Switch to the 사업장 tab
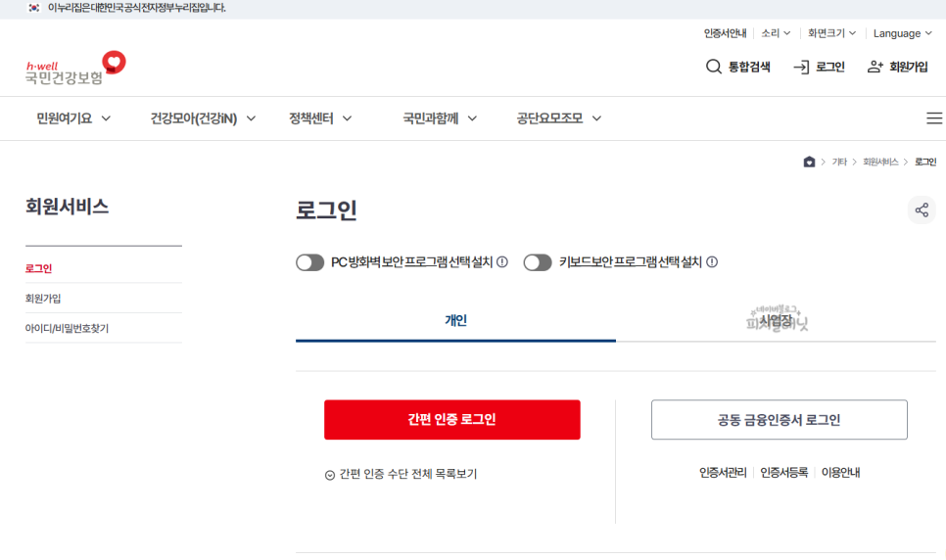Screen dimensions: 946x560 click(776, 320)
